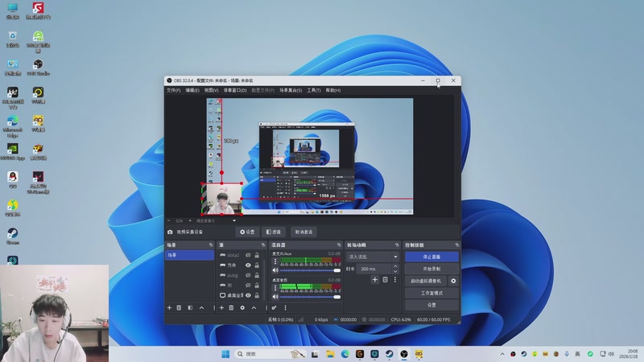Open source properties button in the source toolbar
Viewport: 644px width, 362px height.
point(248,232)
